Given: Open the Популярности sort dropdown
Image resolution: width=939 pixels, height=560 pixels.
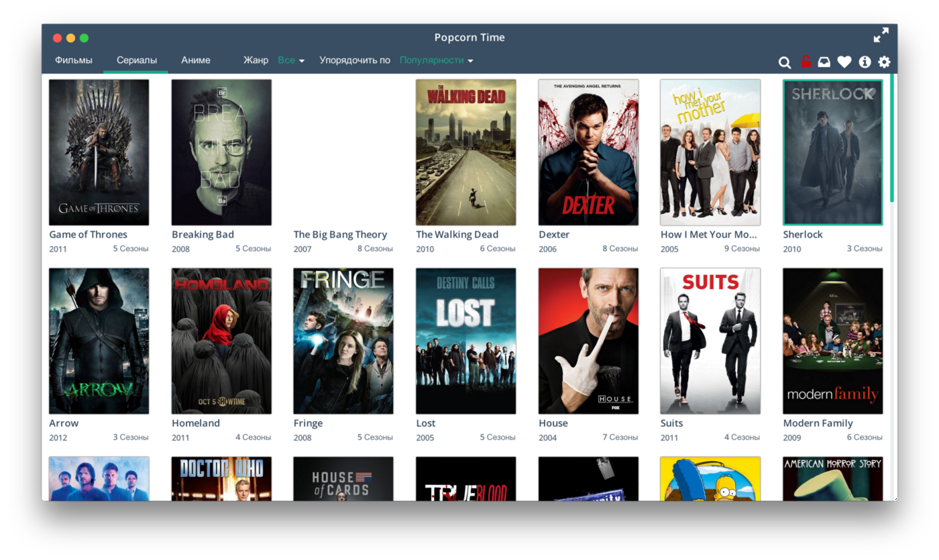Looking at the screenshot, I should tap(436, 60).
